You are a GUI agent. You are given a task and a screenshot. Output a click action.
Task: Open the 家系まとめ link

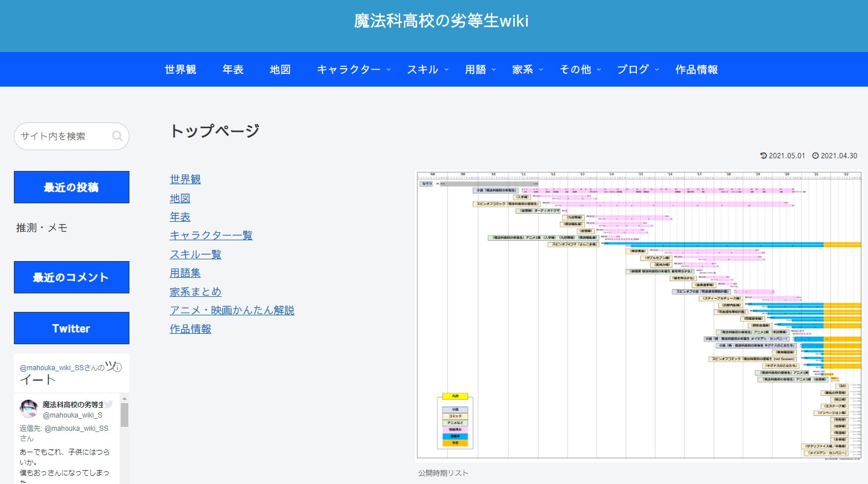pyautogui.click(x=195, y=292)
